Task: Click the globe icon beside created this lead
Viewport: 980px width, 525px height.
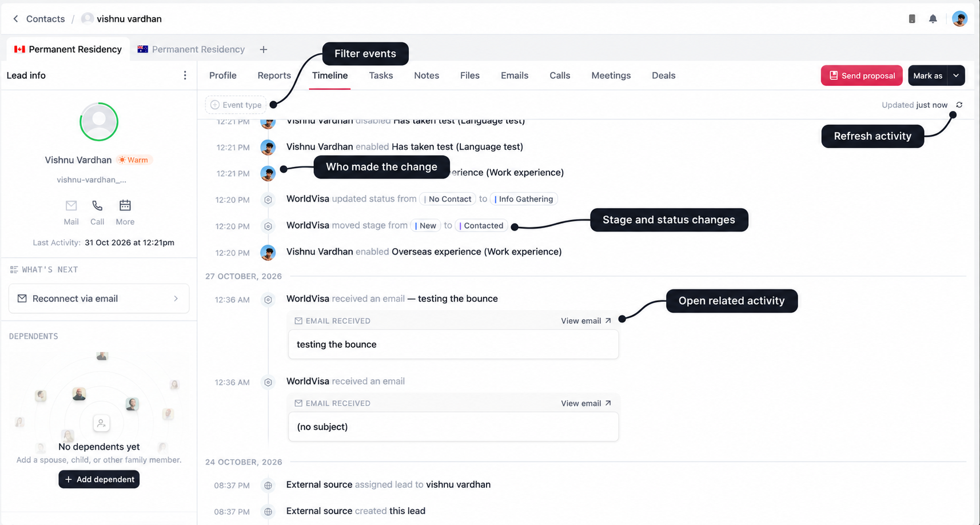Action: [268, 511]
